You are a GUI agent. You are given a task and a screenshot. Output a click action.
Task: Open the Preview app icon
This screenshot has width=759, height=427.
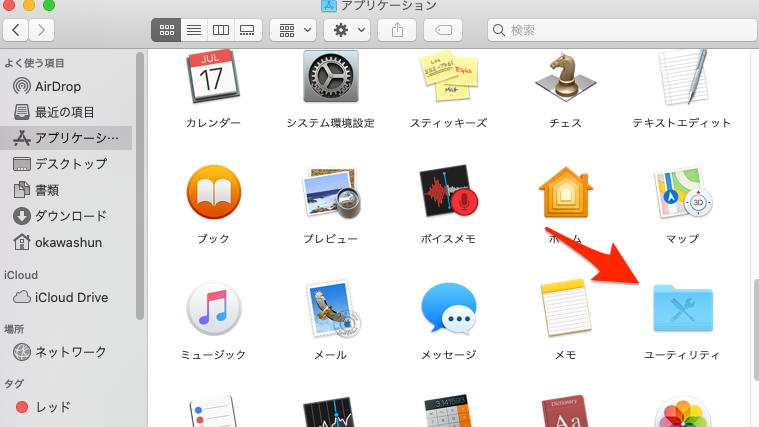(x=331, y=192)
